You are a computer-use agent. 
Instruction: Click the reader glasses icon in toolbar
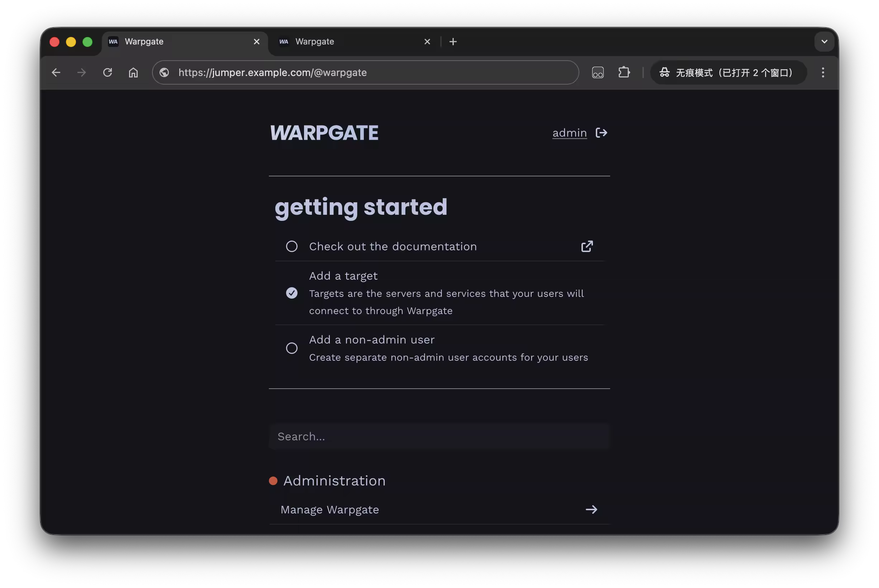[598, 72]
